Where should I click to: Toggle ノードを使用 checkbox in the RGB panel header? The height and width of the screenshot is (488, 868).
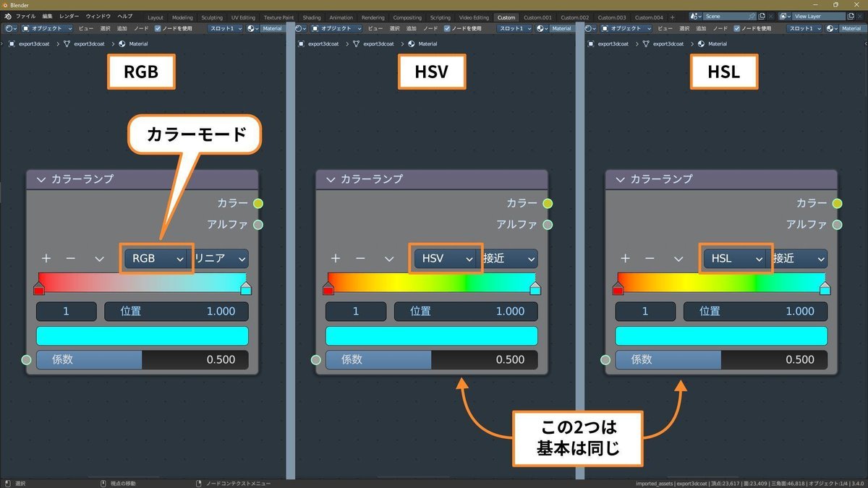pos(158,28)
